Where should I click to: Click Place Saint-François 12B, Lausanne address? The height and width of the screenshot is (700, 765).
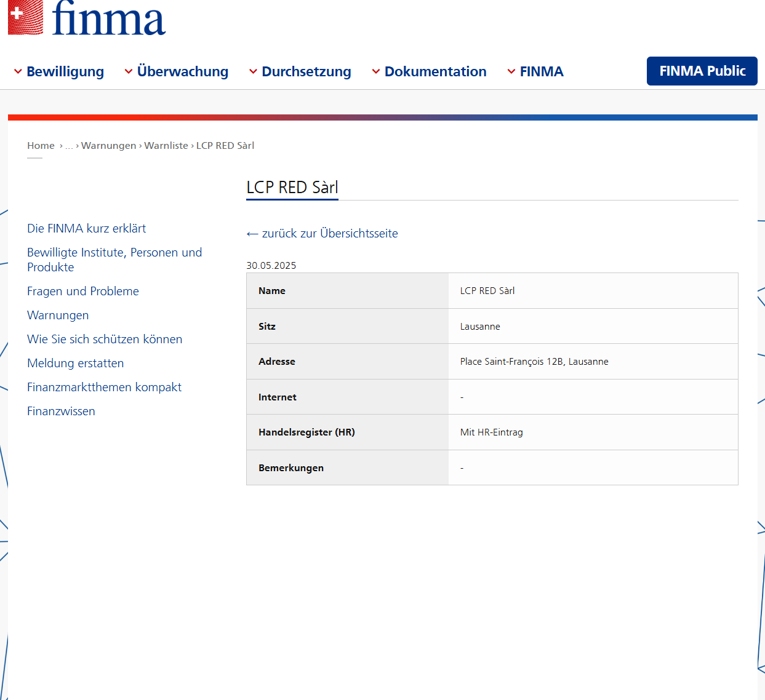[534, 362]
